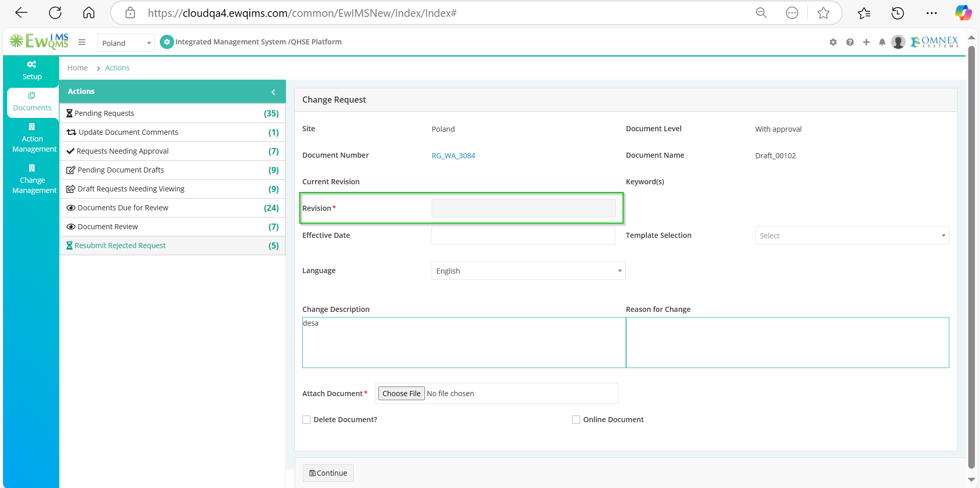The height and width of the screenshot is (488, 980).
Task: Open the zoom out magnifier in address bar
Action: pyautogui.click(x=761, y=13)
